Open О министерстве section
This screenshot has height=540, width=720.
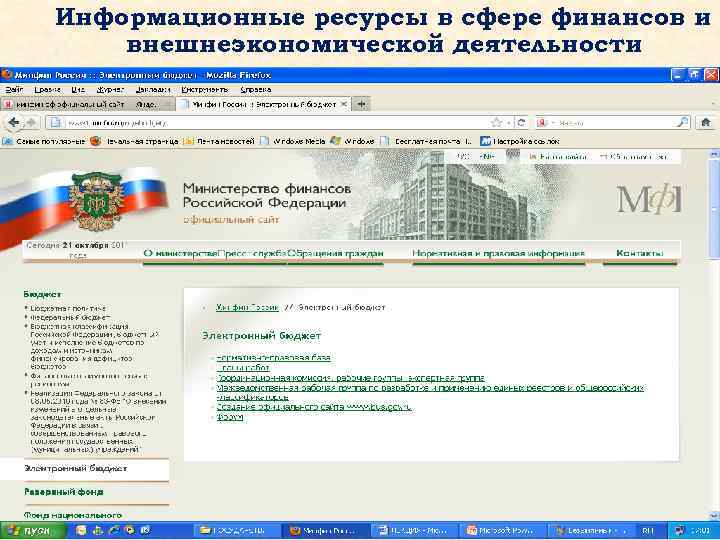click(180, 253)
